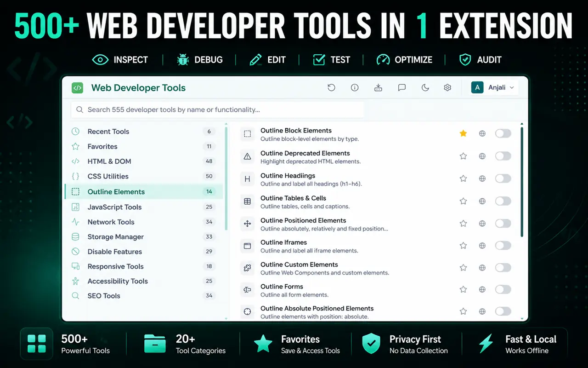
Task: Open the Storage Manager category
Action: pyautogui.click(x=144, y=237)
